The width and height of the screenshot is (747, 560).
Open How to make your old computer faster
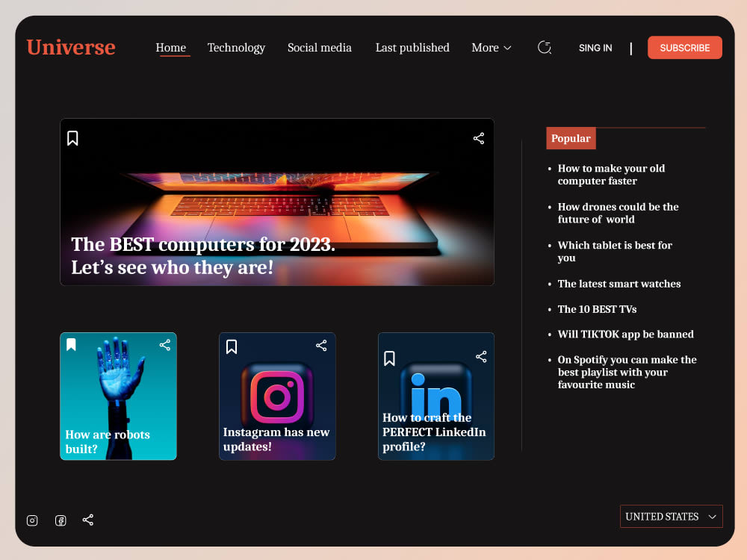click(611, 174)
